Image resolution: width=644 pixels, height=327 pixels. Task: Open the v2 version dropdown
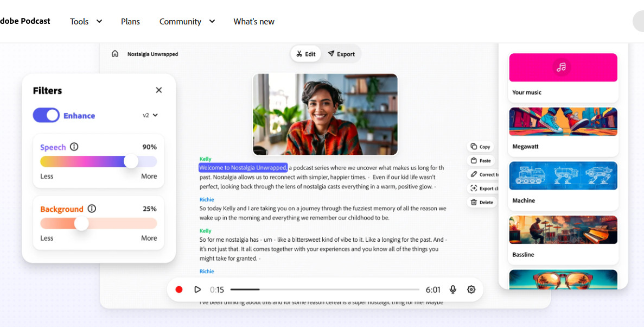(x=150, y=115)
